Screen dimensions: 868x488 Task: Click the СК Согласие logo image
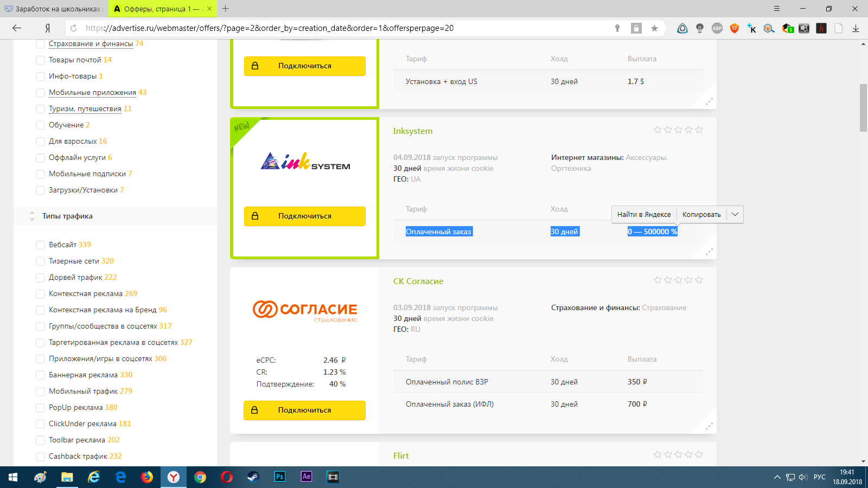[305, 311]
